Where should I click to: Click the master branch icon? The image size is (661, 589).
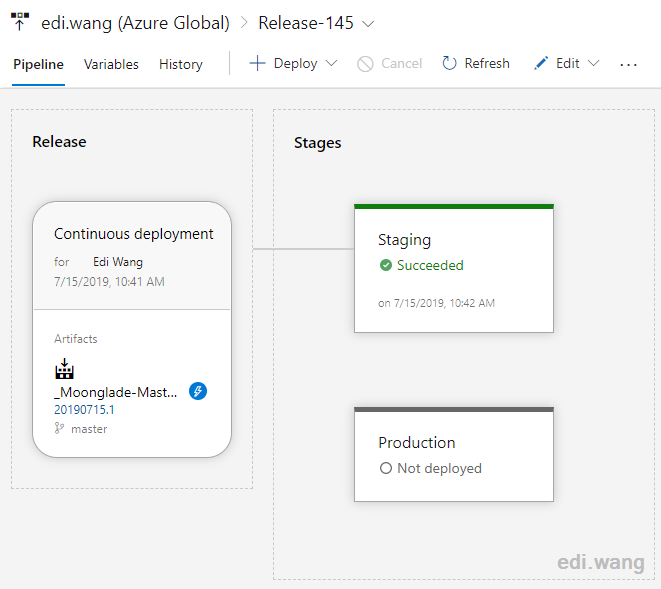click(59, 429)
